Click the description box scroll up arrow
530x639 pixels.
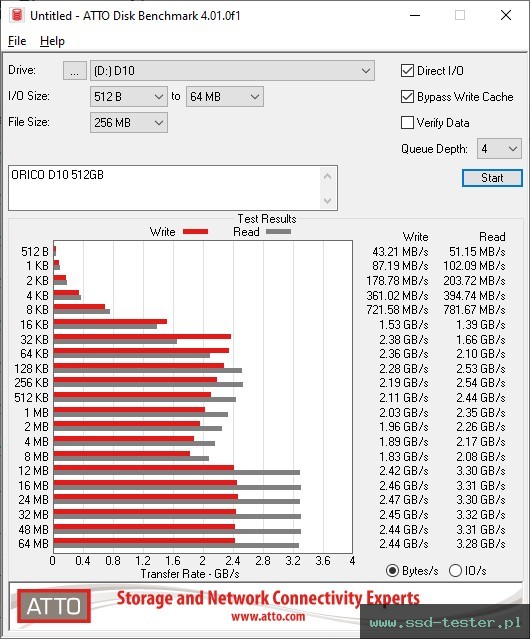pyautogui.click(x=328, y=176)
